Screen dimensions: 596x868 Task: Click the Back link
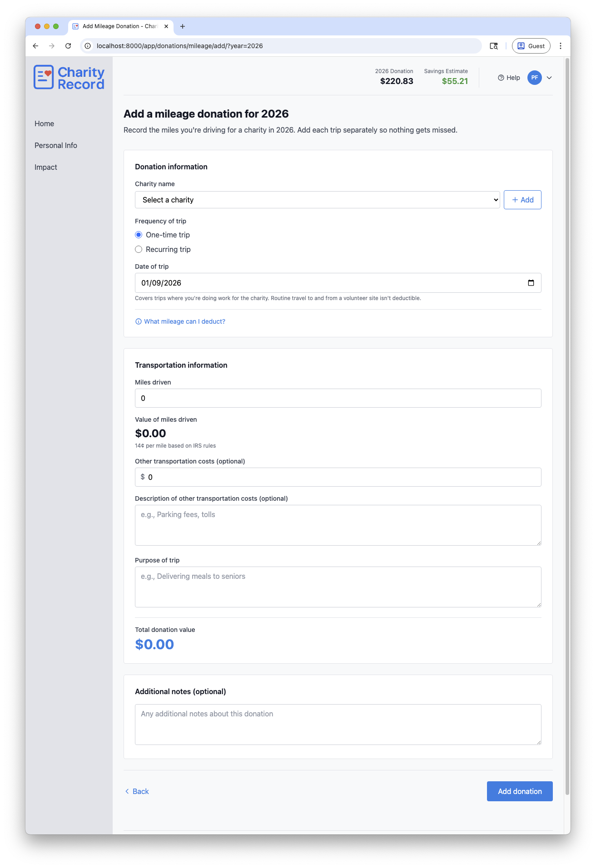click(137, 791)
